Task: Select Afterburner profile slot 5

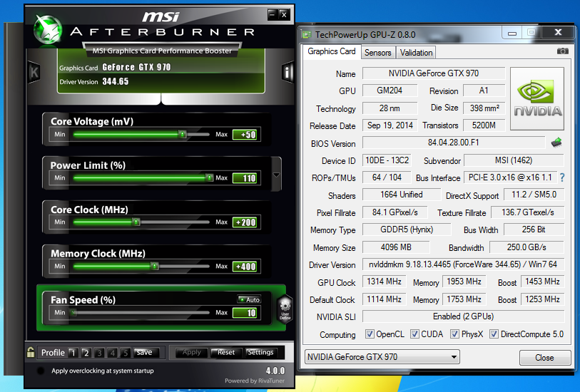Action: (126, 353)
